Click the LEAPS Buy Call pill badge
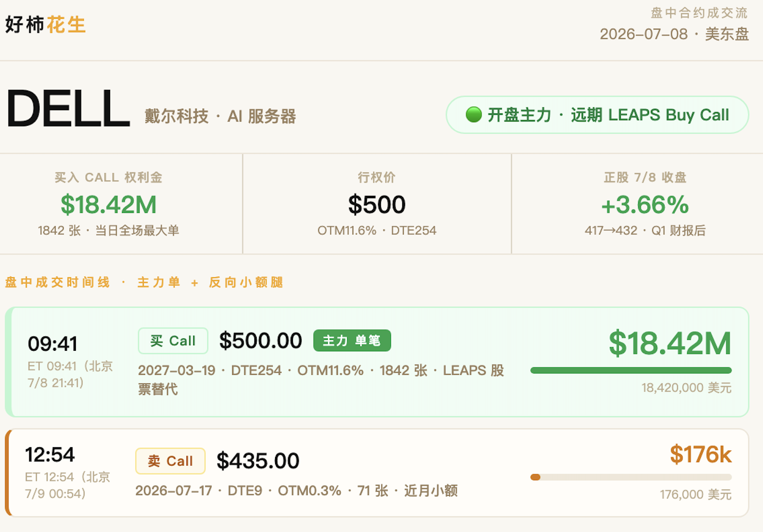Screen dimensions: 763x532 (x=597, y=114)
